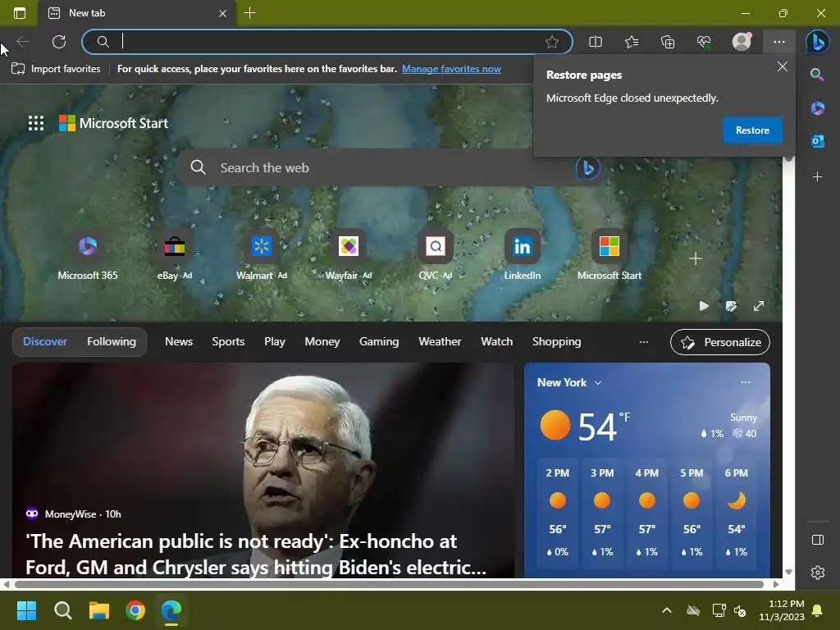Add a new quick link site

pyautogui.click(x=696, y=258)
